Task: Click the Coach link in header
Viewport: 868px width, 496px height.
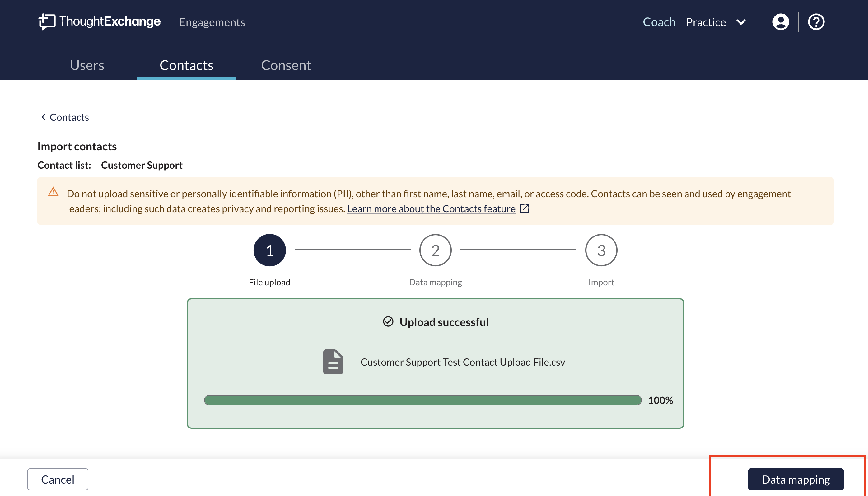Action: click(659, 22)
